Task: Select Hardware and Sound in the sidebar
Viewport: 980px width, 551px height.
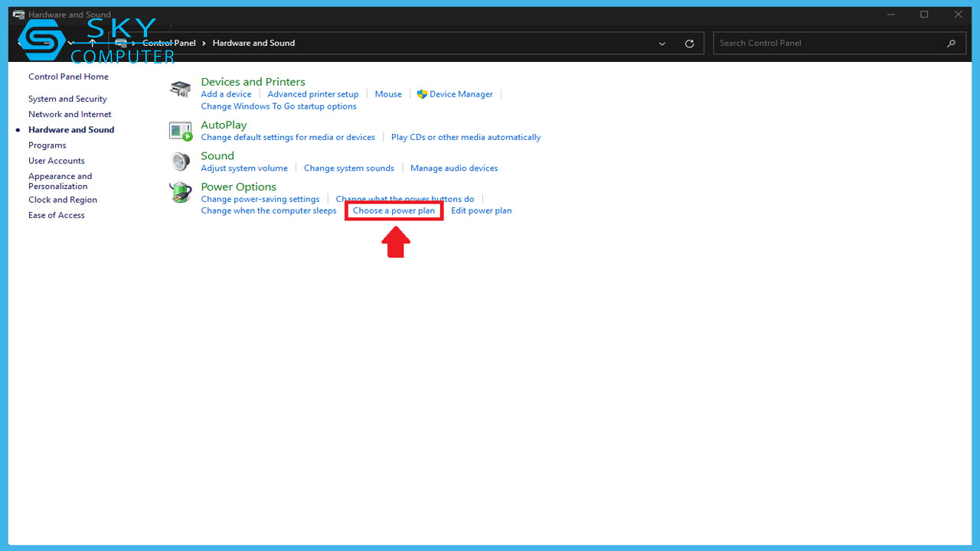Action: point(71,129)
